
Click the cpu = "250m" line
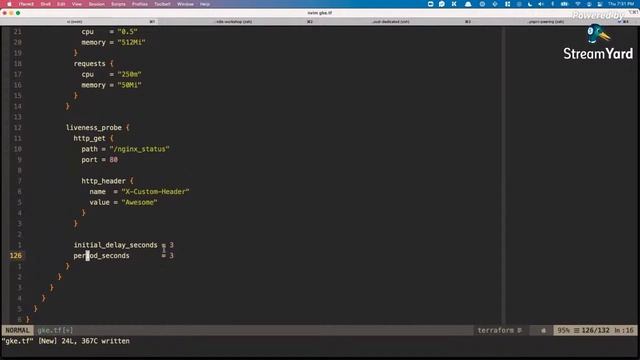click(x=111, y=74)
